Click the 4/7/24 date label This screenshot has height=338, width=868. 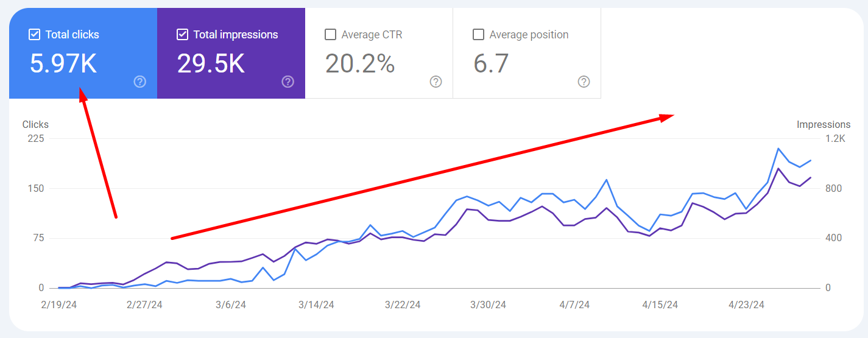574,305
